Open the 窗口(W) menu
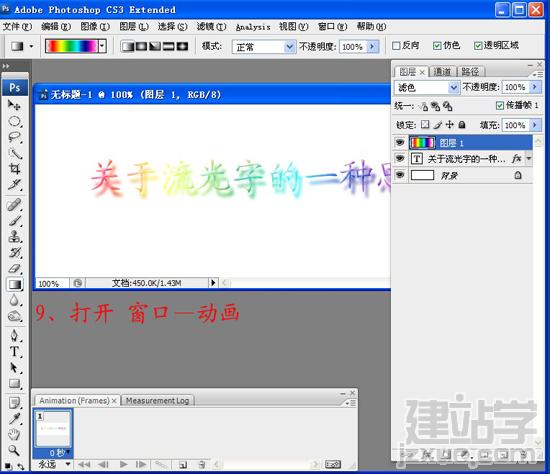The height and width of the screenshot is (474, 550). (x=332, y=27)
